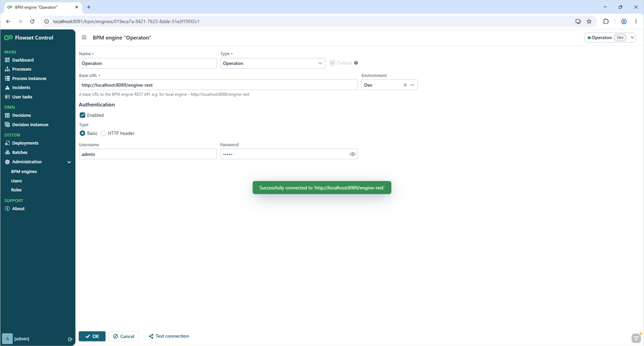Image resolution: width=644 pixels, height=346 pixels.
Task: Toggle the hamburger sidebar menu icon
Action: pos(84,38)
